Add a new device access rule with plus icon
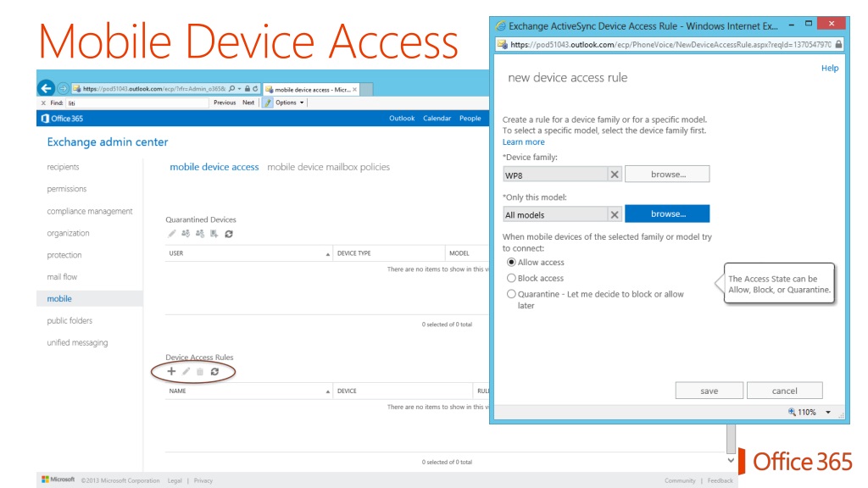868x488 pixels. click(x=171, y=371)
